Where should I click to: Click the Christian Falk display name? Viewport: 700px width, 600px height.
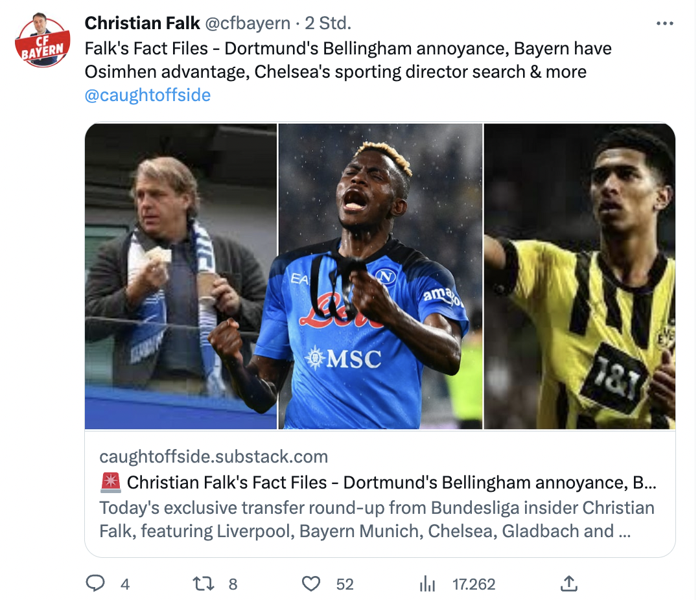coord(142,23)
